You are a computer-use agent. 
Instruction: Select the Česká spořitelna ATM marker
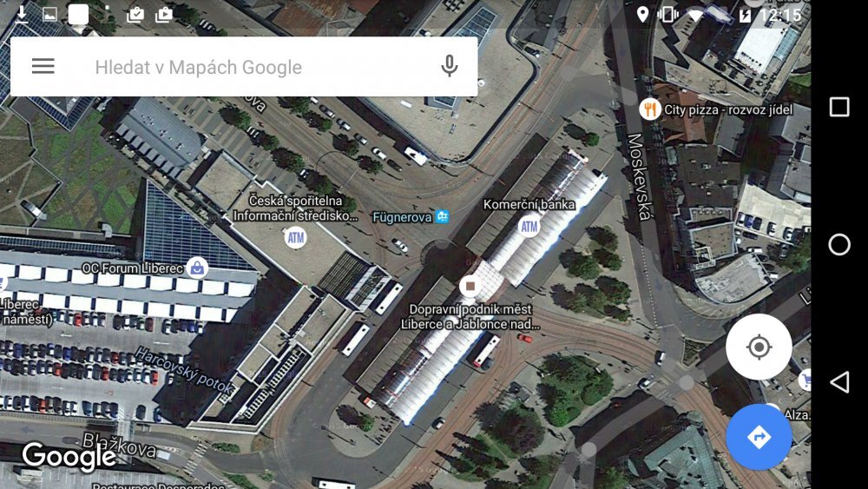296,238
